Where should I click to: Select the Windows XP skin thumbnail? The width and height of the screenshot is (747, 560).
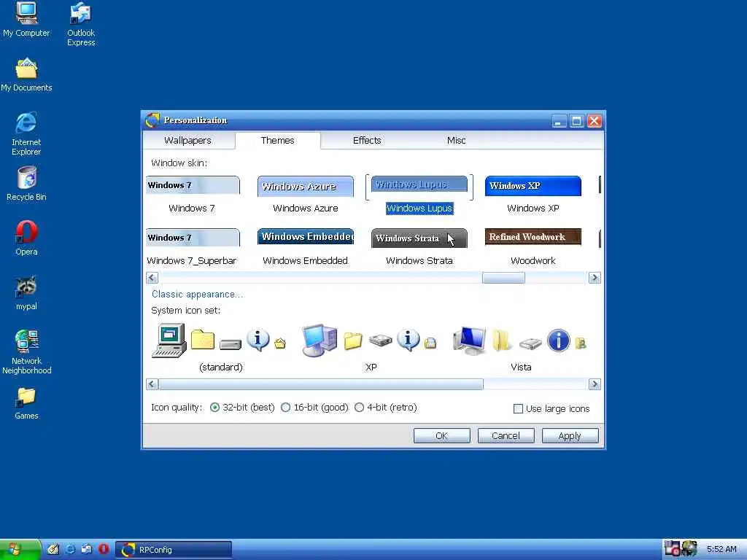click(x=533, y=186)
